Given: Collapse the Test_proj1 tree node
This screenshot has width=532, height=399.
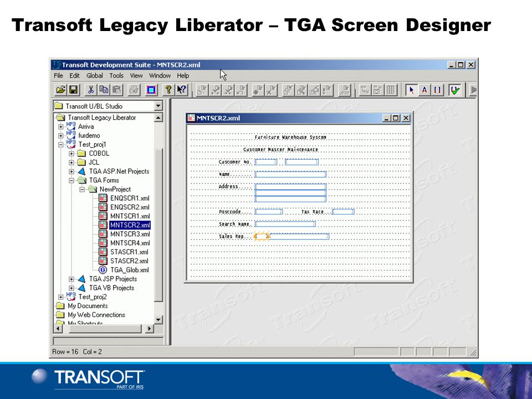Looking at the screenshot, I should coord(61,145).
